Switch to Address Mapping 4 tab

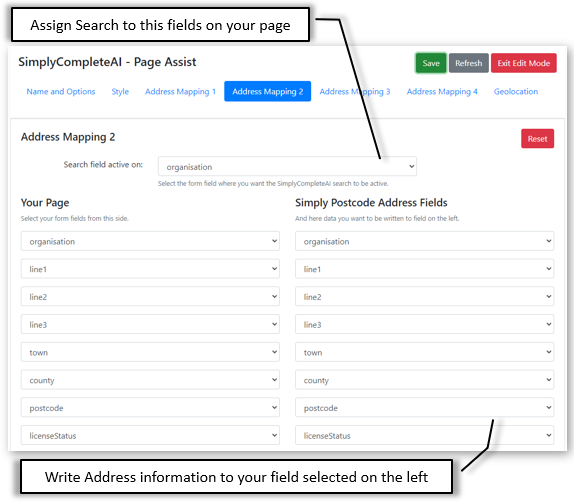(442, 92)
